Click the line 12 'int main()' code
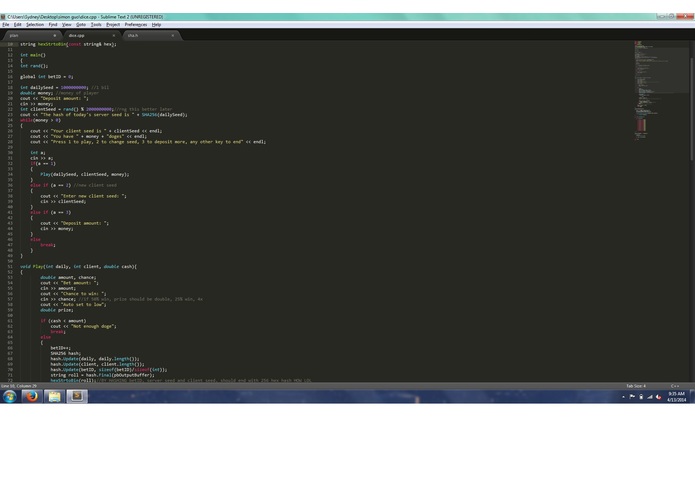The height and width of the screenshot is (494, 695). pyautogui.click(x=33, y=55)
